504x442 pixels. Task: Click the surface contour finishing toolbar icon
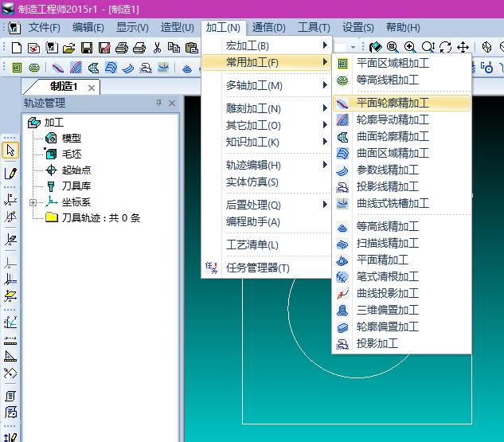[93, 68]
